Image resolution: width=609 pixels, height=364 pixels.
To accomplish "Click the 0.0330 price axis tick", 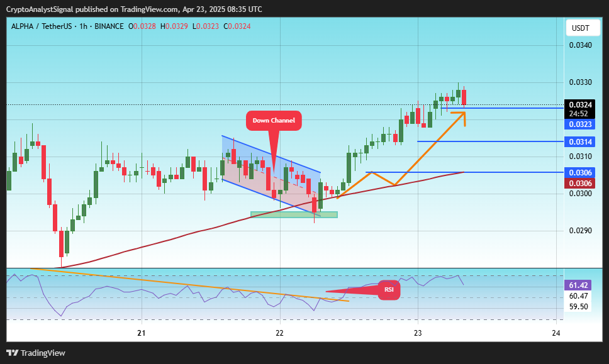I will click(580, 82).
